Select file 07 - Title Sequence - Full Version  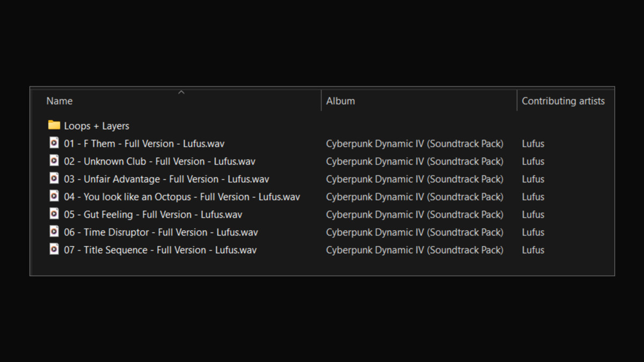tap(160, 250)
